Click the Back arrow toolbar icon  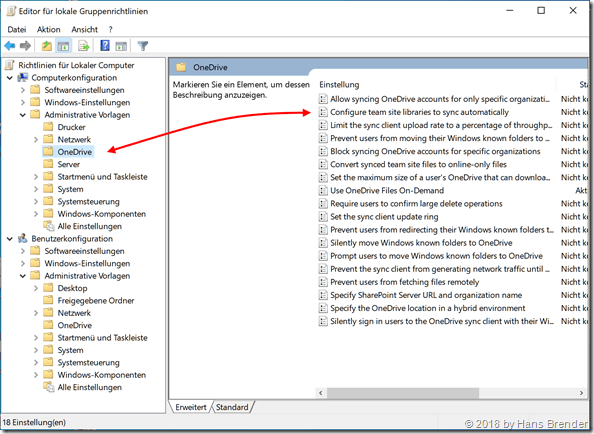coord(10,46)
